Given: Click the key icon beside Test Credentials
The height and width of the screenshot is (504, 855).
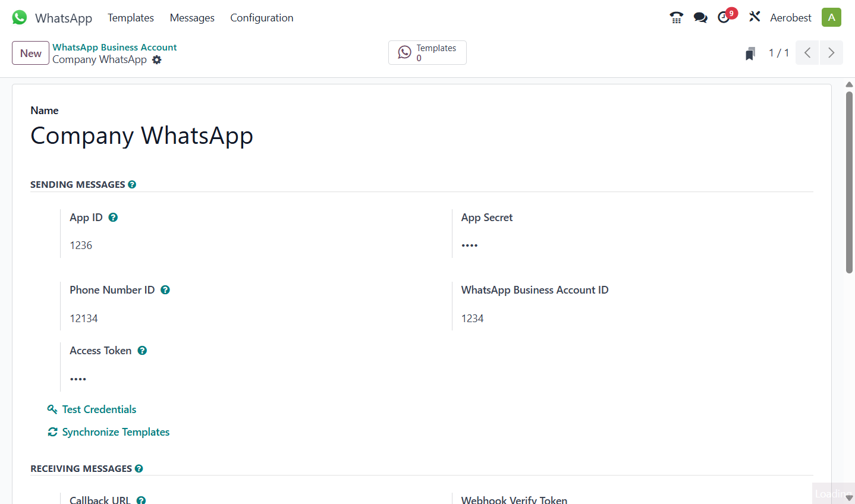Looking at the screenshot, I should tap(52, 409).
